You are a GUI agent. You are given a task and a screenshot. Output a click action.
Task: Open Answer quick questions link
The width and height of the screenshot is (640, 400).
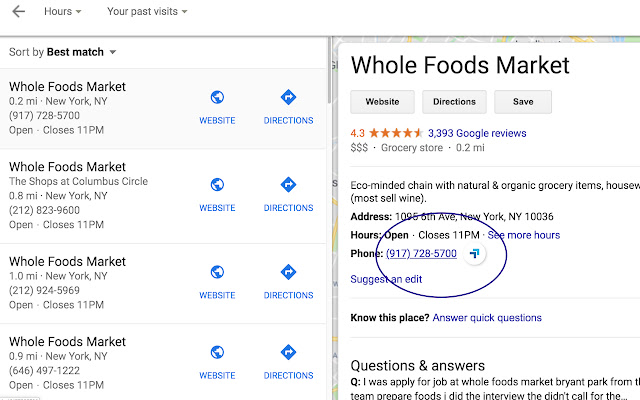coord(487,318)
